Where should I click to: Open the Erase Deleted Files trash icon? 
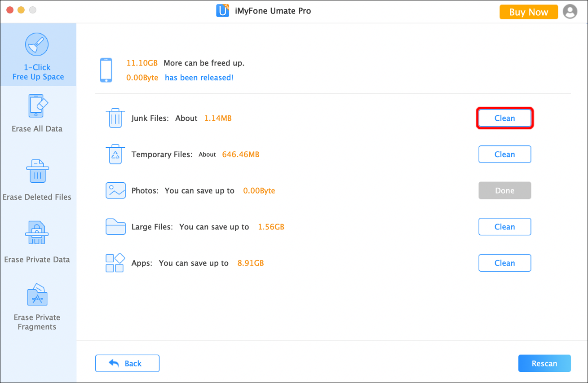point(37,172)
